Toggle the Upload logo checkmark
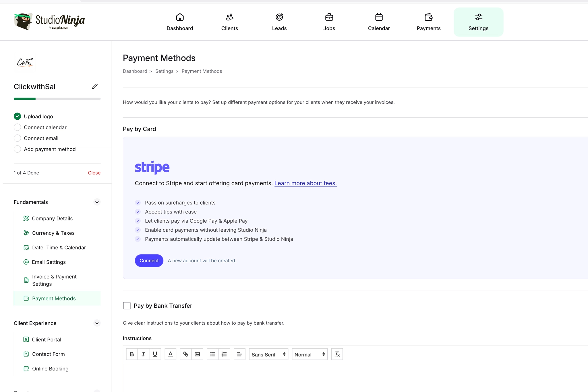588x392 pixels. pos(17,116)
